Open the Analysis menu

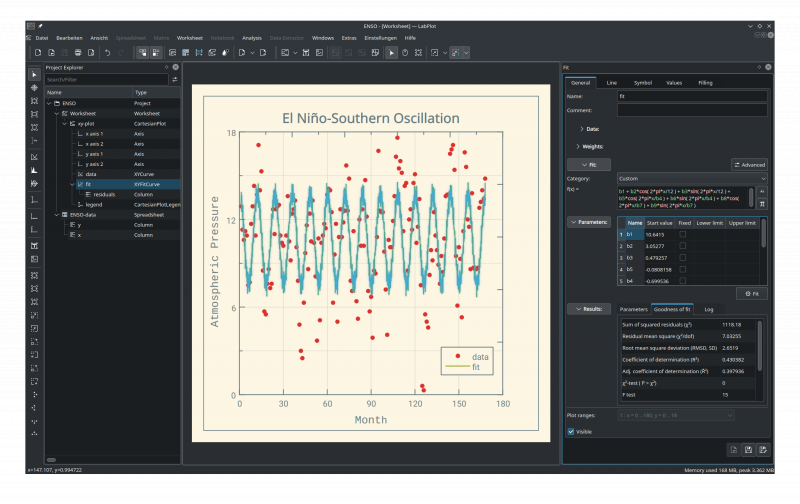pos(252,38)
